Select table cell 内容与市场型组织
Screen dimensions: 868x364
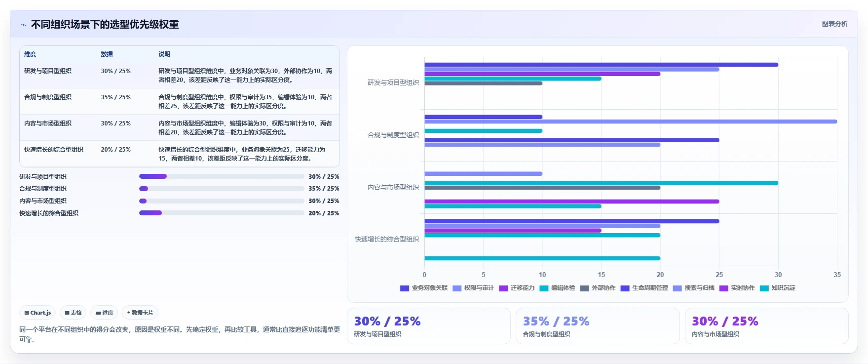pyautogui.click(x=48, y=123)
